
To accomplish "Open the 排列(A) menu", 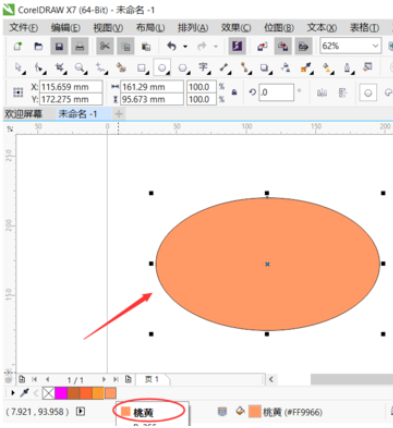I will [193, 28].
